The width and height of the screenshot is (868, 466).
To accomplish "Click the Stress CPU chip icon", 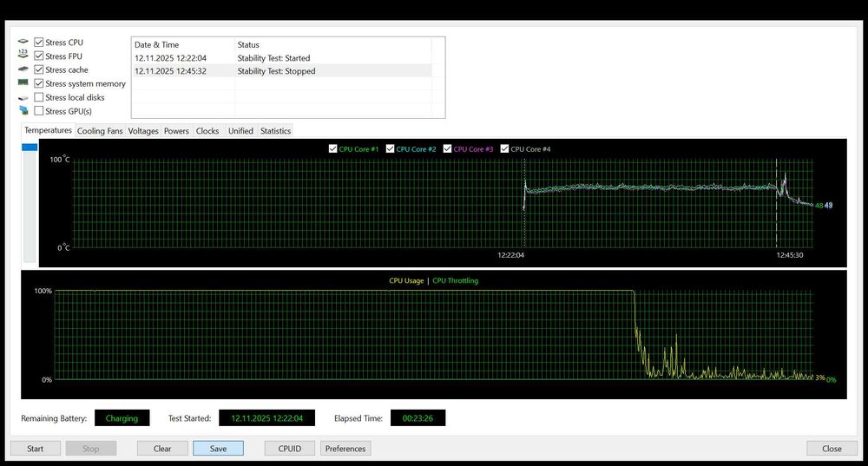I will pos(23,42).
